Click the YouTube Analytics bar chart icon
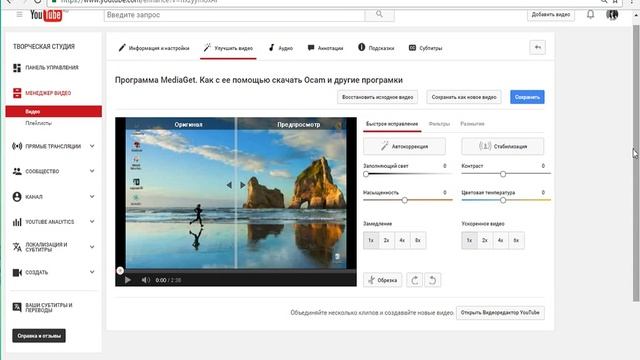This screenshot has height=360, width=640. (x=17, y=222)
